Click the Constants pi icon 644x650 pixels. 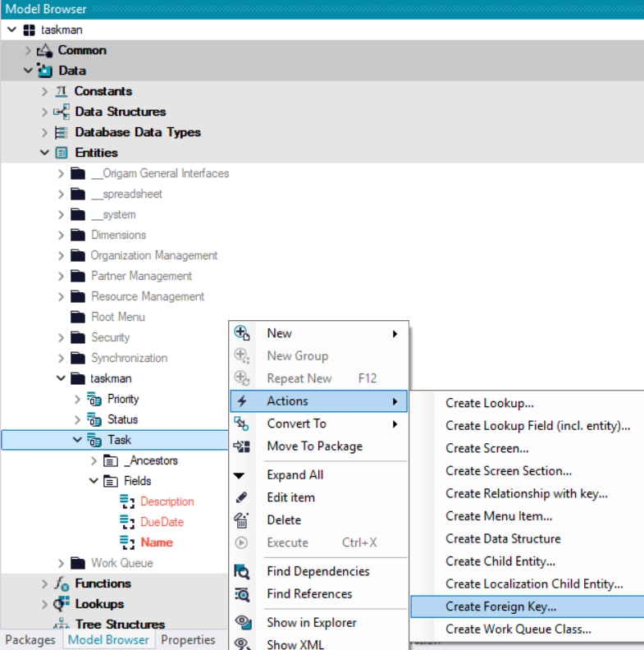(61, 91)
